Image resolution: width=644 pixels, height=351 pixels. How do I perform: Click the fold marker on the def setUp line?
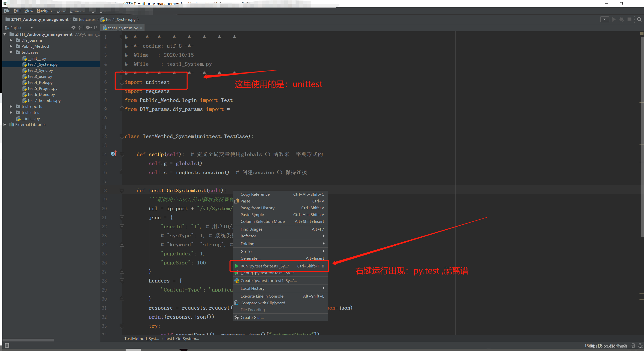[122, 154]
